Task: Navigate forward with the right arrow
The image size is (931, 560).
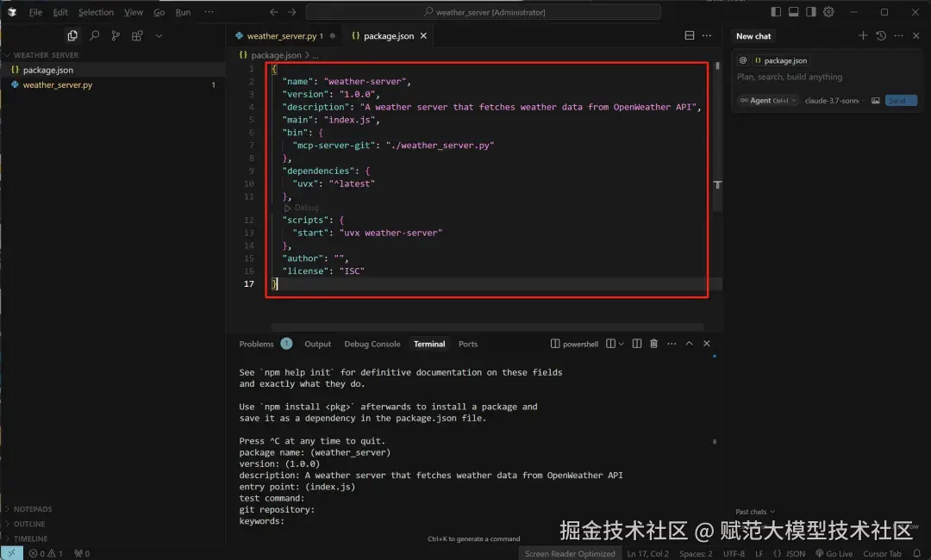Action: (291, 12)
